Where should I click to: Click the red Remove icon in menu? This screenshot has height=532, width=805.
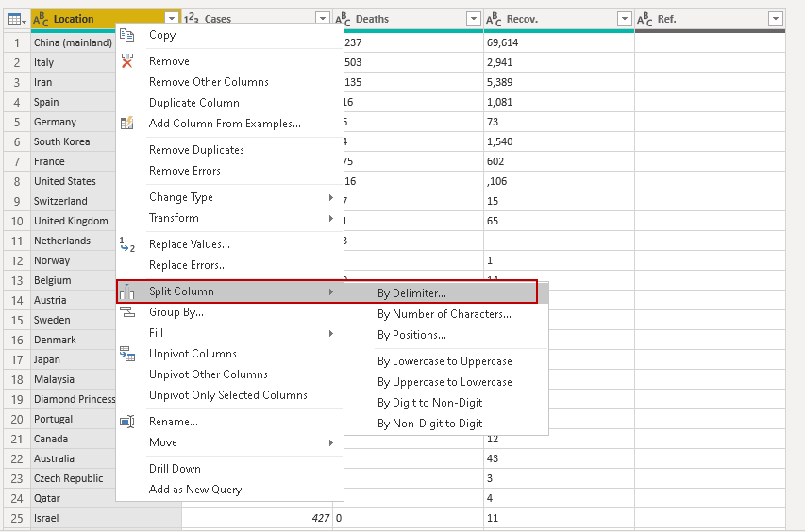tap(128, 61)
